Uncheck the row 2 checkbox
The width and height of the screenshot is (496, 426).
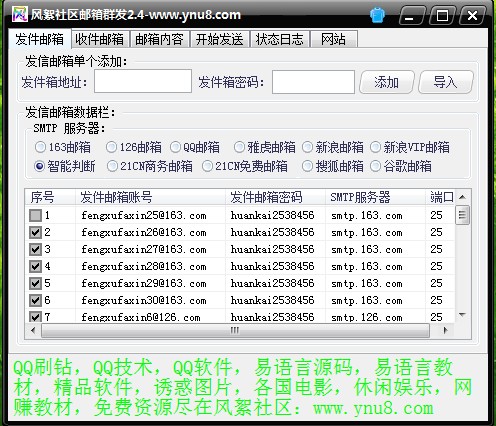point(35,232)
